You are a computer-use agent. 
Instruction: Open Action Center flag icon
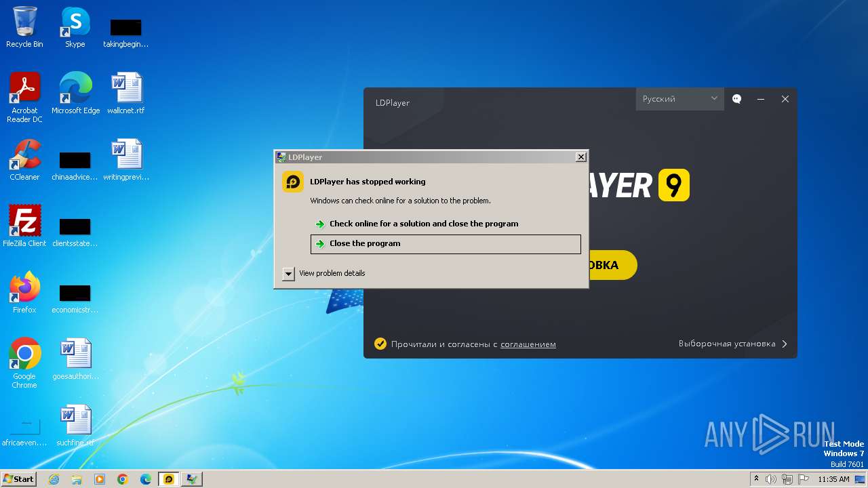coord(803,479)
